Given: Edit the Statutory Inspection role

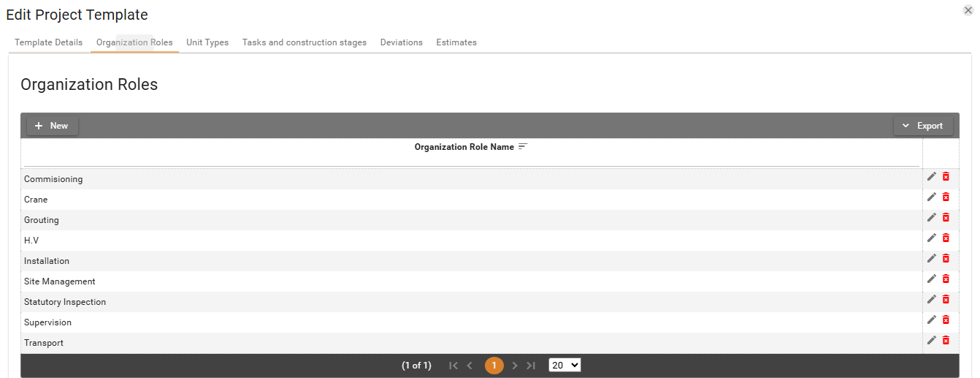Looking at the screenshot, I should (931, 299).
